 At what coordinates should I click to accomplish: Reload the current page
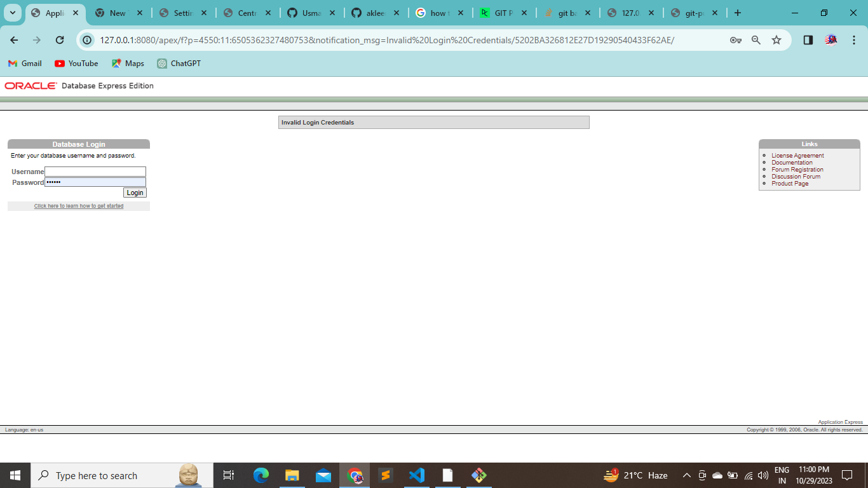point(60,39)
